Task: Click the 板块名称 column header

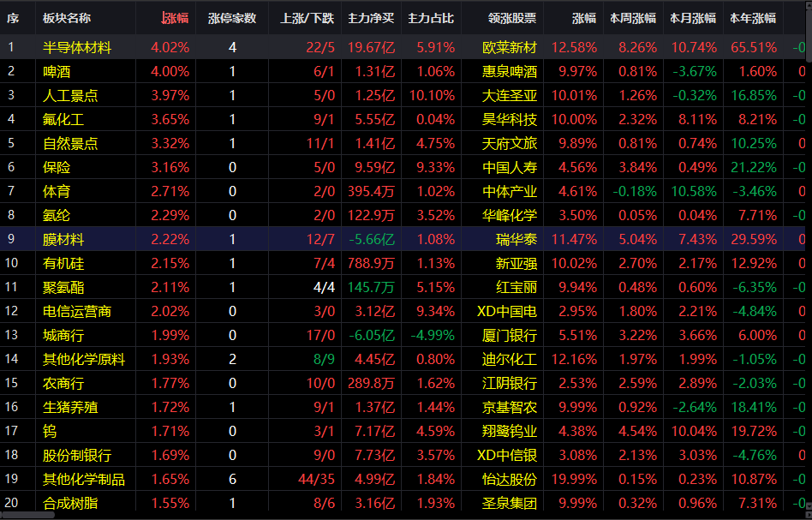Action: pyautogui.click(x=67, y=18)
